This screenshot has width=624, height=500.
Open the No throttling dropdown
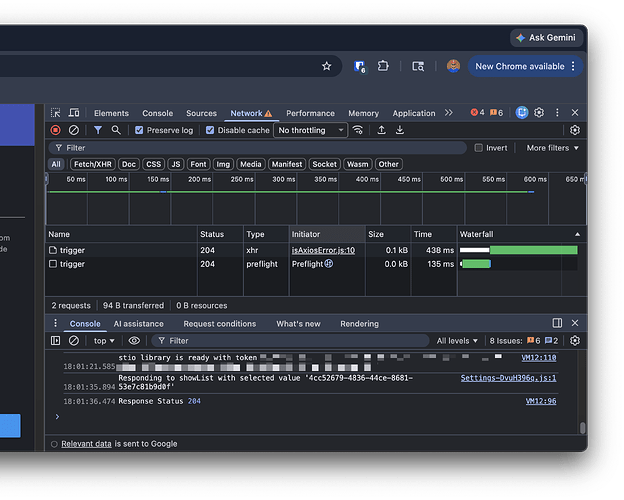pyautogui.click(x=310, y=130)
